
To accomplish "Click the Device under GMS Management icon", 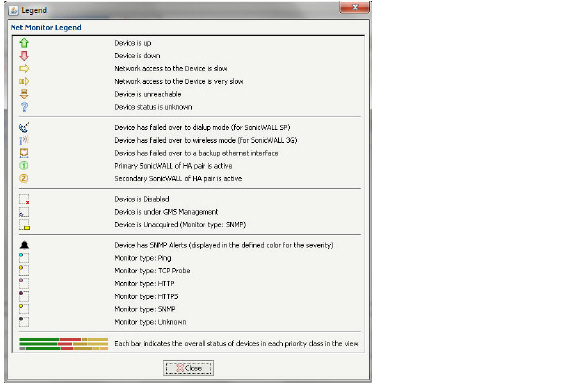I will pyautogui.click(x=24, y=212).
